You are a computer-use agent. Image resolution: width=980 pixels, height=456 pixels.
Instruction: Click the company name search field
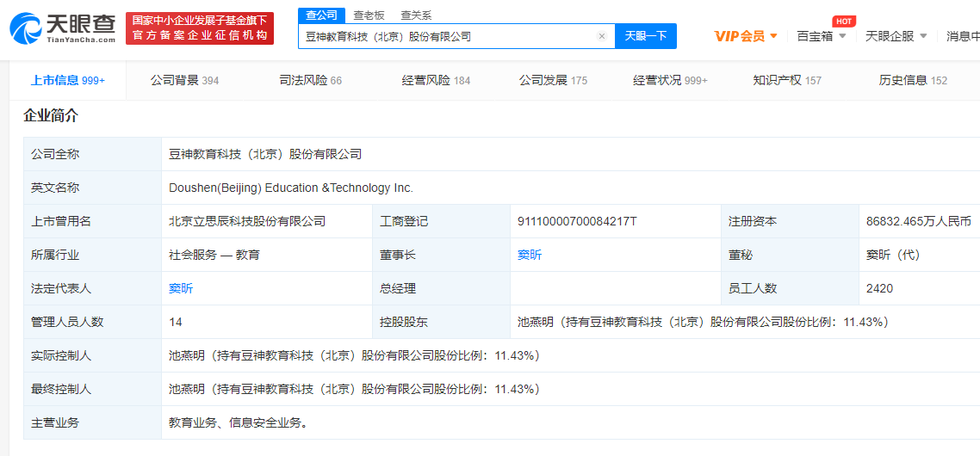448,36
